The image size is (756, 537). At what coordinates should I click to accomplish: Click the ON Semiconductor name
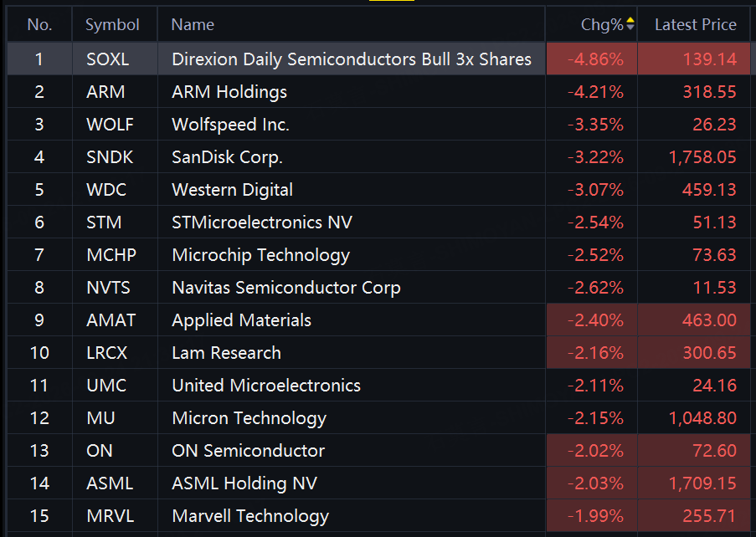(248, 451)
